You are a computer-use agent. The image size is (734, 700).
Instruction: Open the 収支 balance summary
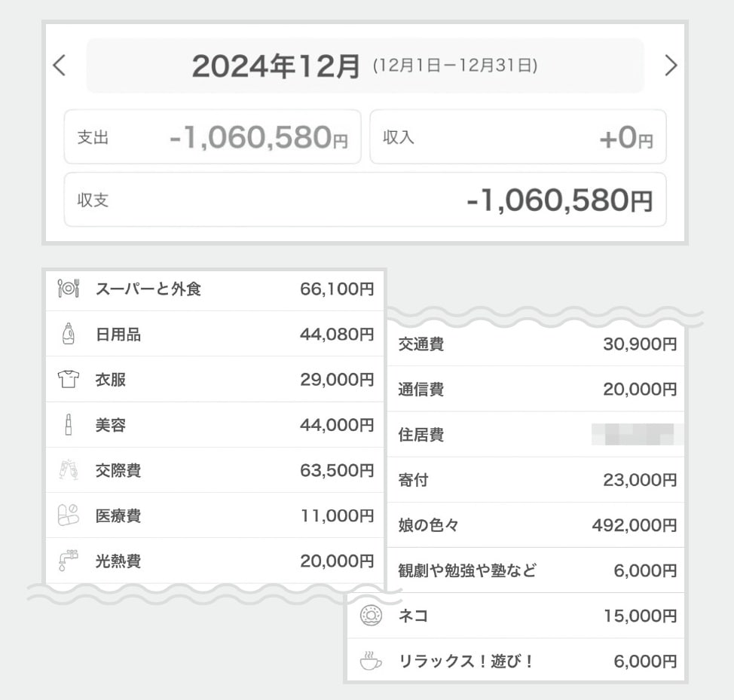(x=365, y=200)
